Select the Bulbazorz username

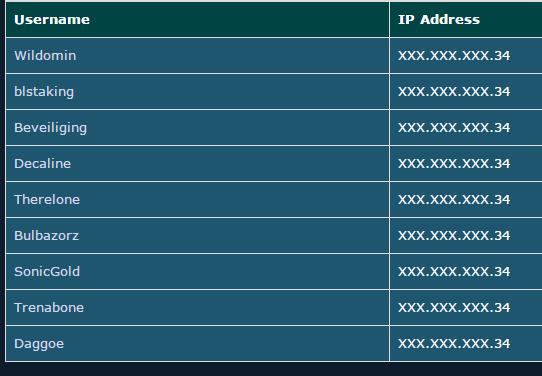47,235
